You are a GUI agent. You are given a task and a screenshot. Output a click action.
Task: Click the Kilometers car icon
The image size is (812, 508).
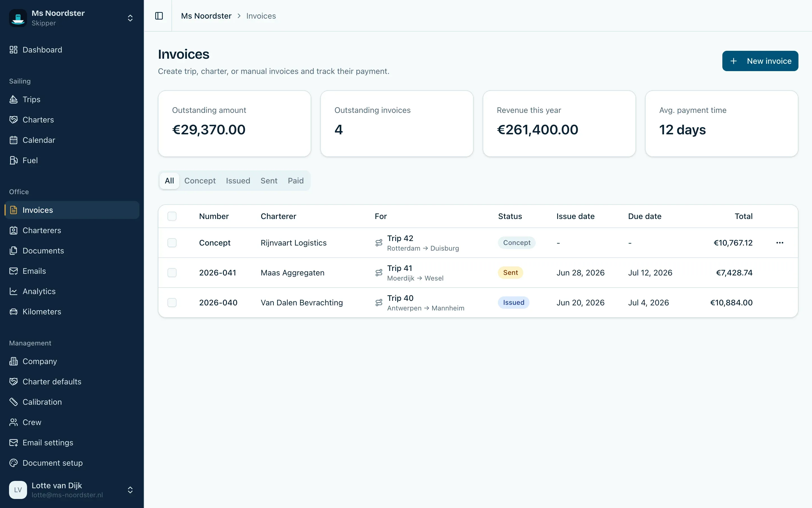[14, 312]
